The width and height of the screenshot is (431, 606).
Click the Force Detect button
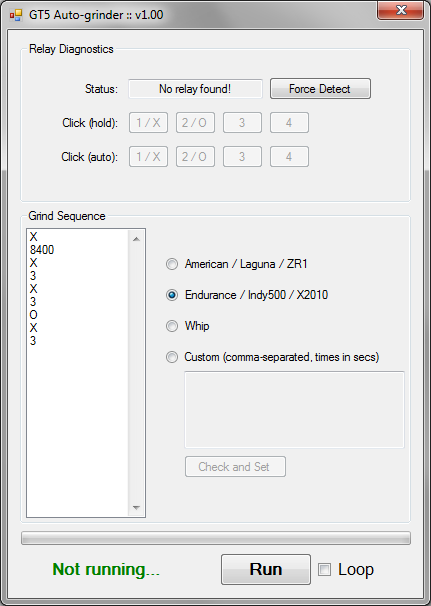(x=320, y=89)
